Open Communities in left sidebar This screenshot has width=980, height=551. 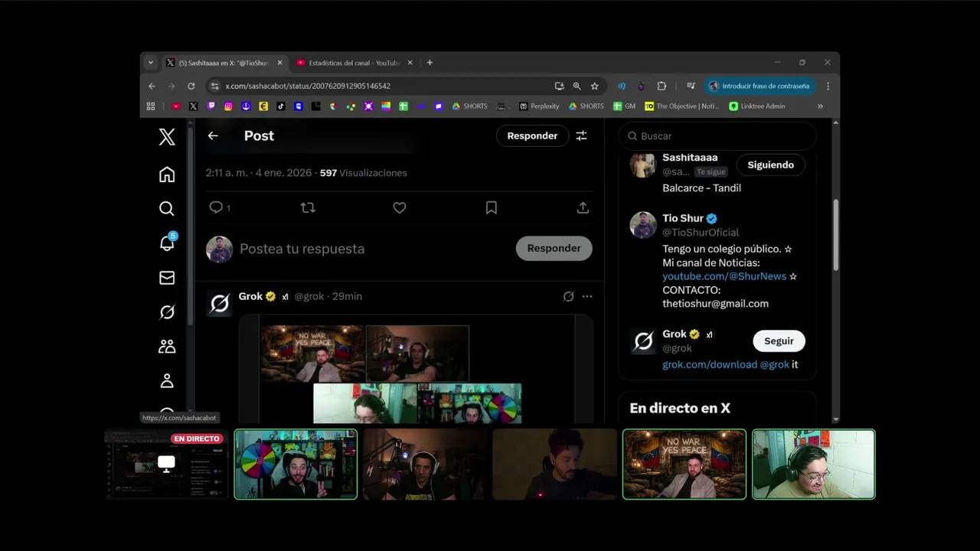167,347
